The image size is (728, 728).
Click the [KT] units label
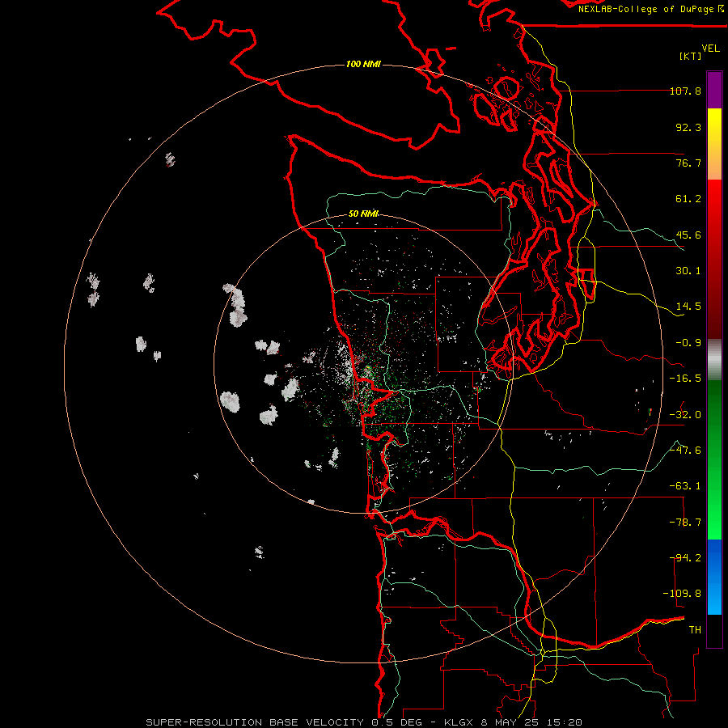pos(691,56)
